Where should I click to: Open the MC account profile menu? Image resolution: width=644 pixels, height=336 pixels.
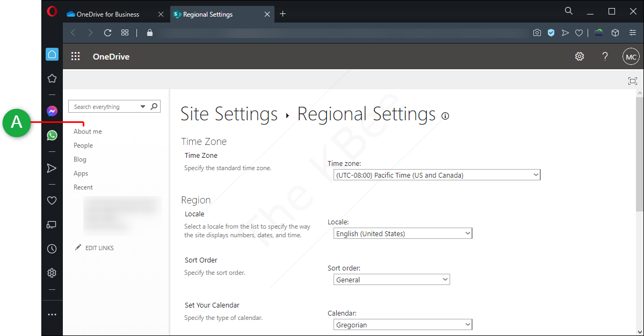pos(631,56)
